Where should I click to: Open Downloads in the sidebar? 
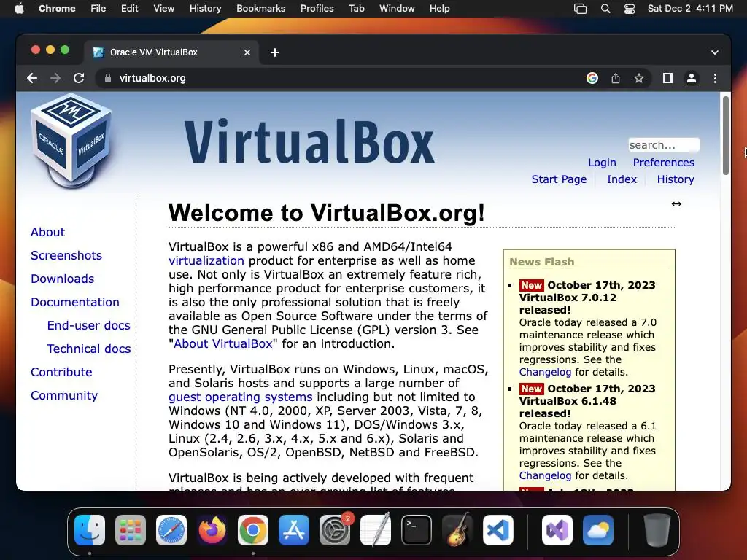(x=63, y=279)
